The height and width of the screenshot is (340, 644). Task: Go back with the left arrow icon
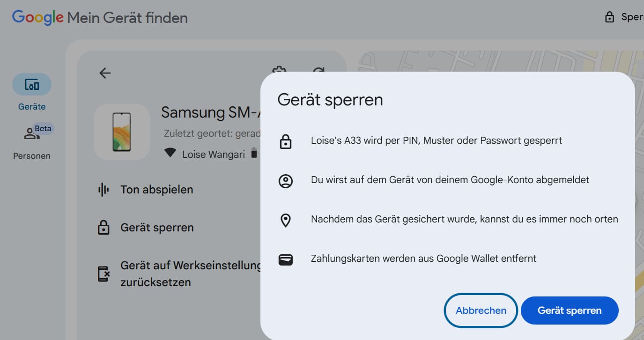point(105,73)
